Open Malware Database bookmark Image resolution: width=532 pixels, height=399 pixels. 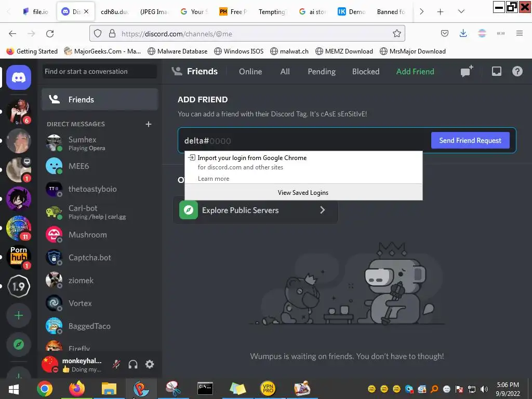pyautogui.click(x=178, y=51)
